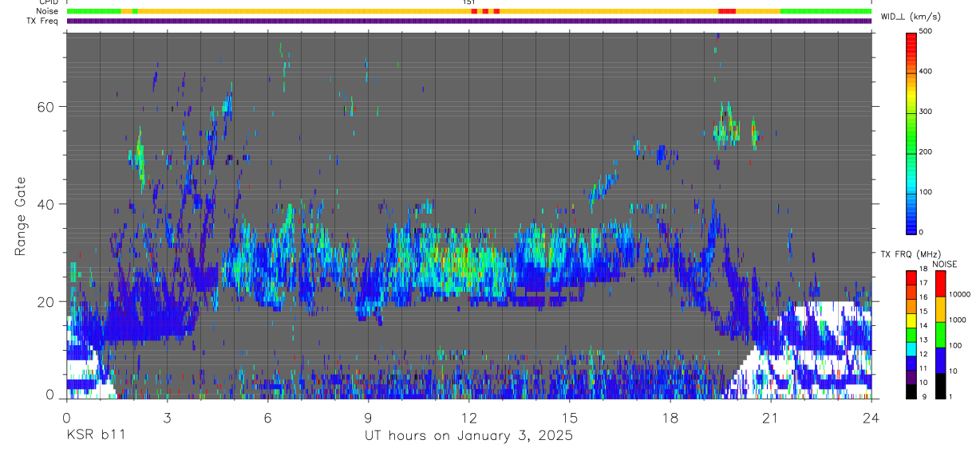
Task: Click the 9 tick label on UT hours axis
Action: point(368,417)
